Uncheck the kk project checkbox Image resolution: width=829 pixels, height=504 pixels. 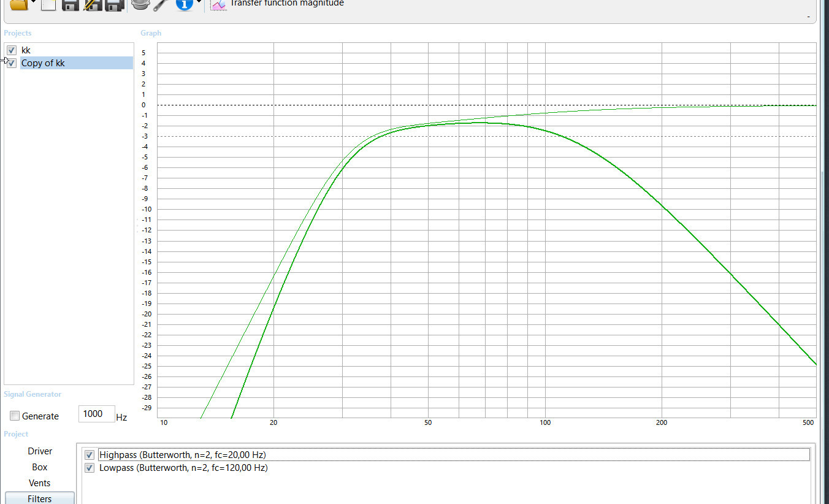tap(12, 50)
